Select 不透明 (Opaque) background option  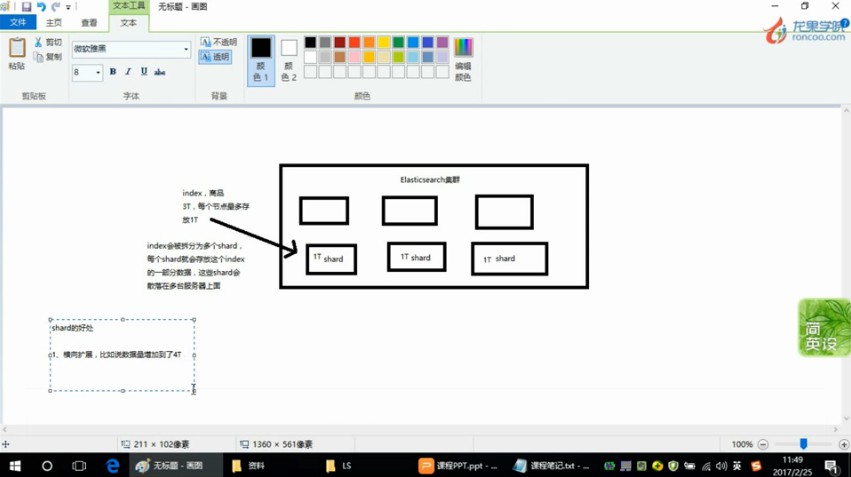[x=218, y=42]
